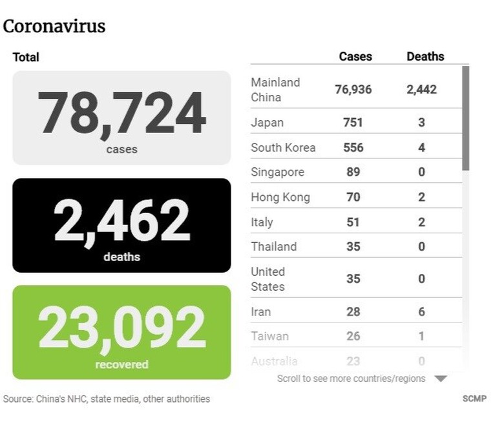Click Iran in the country list
The width and height of the screenshot is (504, 429).
(x=260, y=311)
